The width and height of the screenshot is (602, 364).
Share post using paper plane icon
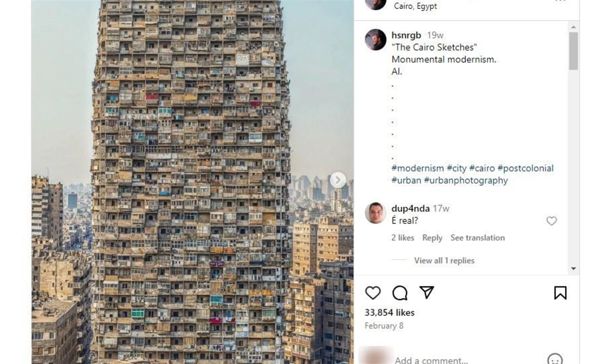tap(427, 293)
